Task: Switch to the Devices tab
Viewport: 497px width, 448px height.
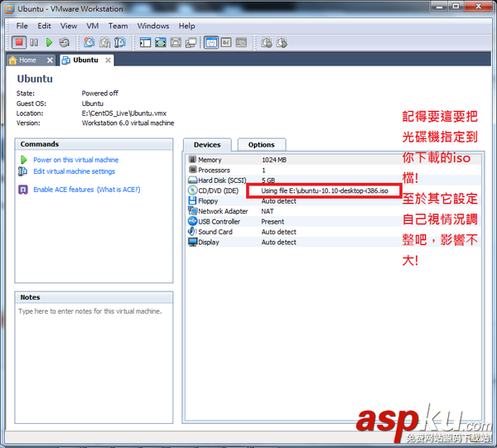Action: (207, 145)
